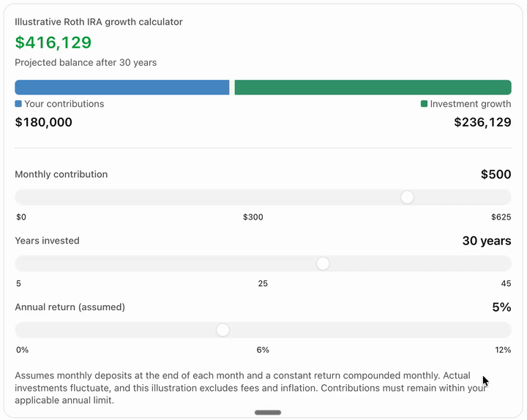
Task: Click the $180,000 contributions amount
Action: click(43, 122)
